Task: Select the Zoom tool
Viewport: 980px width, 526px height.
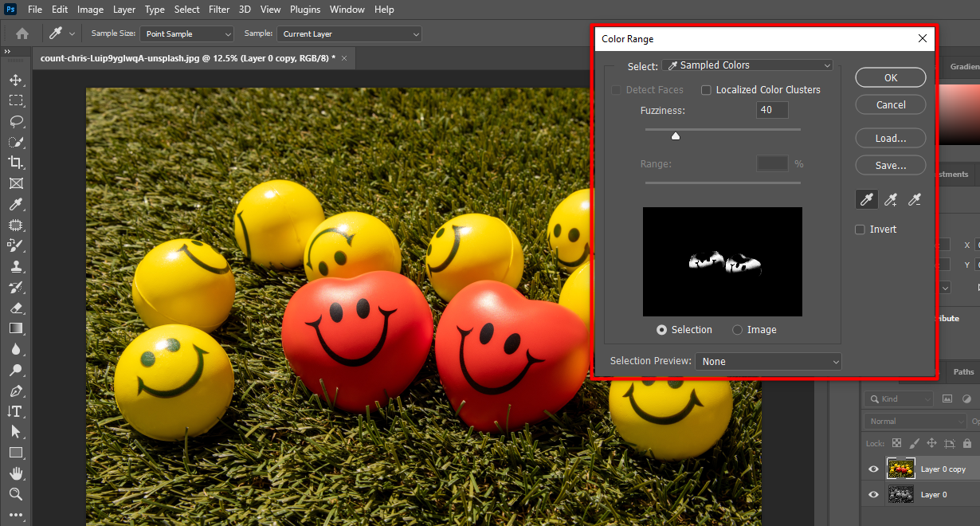Action: point(15,494)
